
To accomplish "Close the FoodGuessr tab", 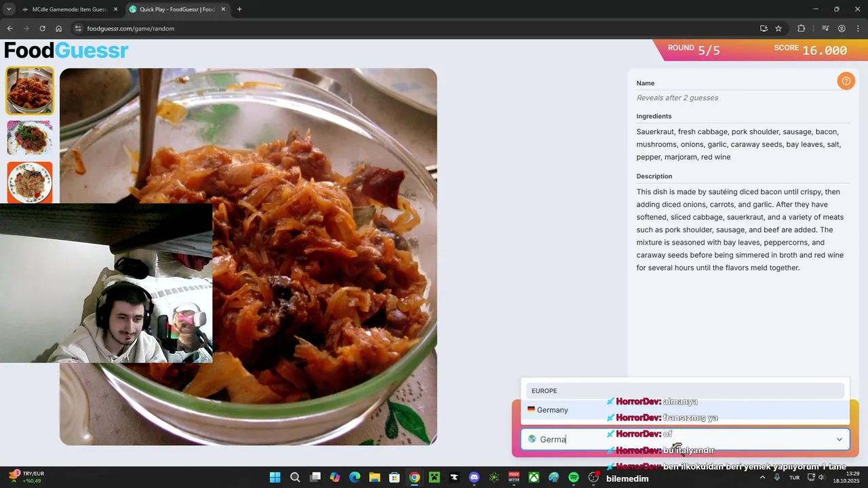I will tap(223, 9).
